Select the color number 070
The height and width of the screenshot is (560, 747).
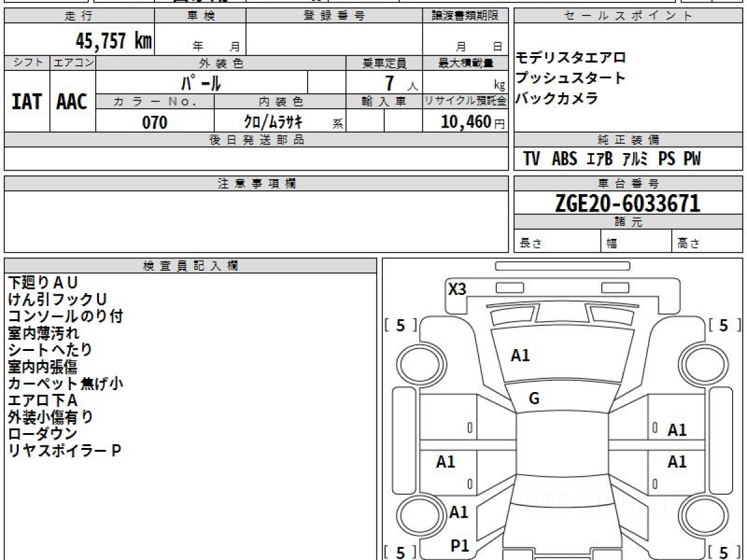[x=155, y=122]
